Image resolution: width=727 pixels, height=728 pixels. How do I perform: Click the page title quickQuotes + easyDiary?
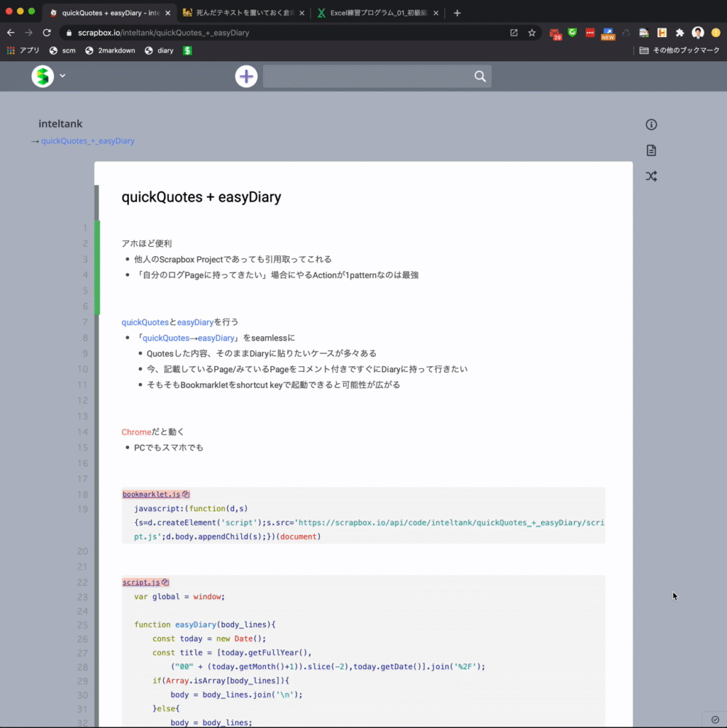tap(201, 197)
